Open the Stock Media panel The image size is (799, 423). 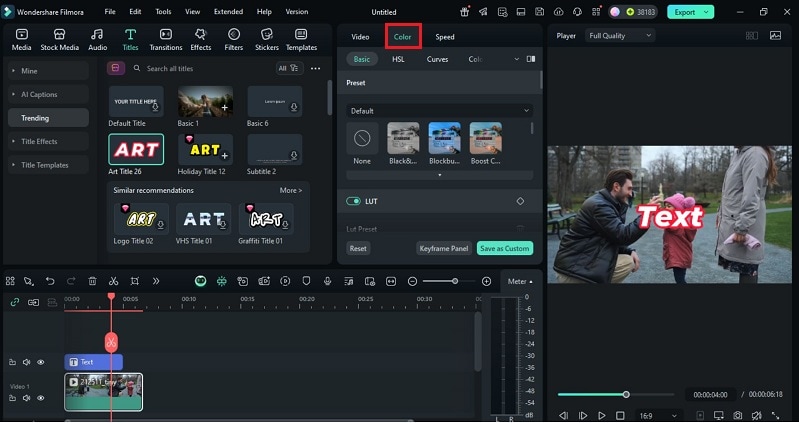pyautogui.click(x=60, y=40)
